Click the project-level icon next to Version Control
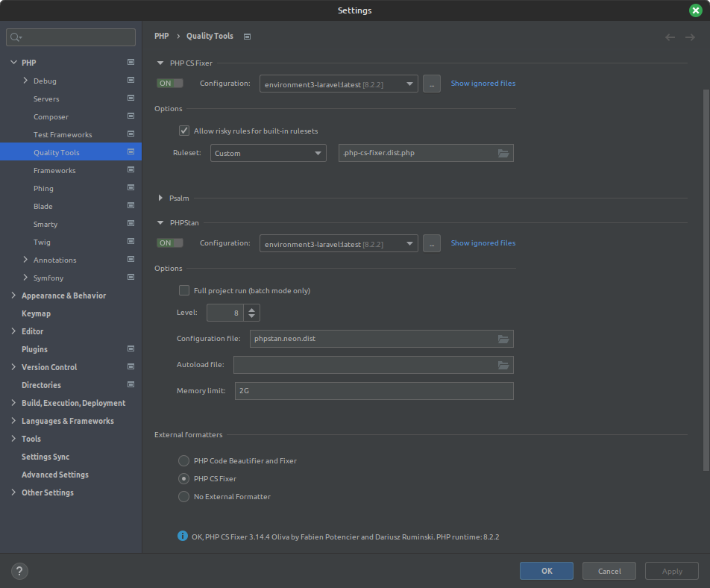 pyautogui.click(x=131, y=366)
